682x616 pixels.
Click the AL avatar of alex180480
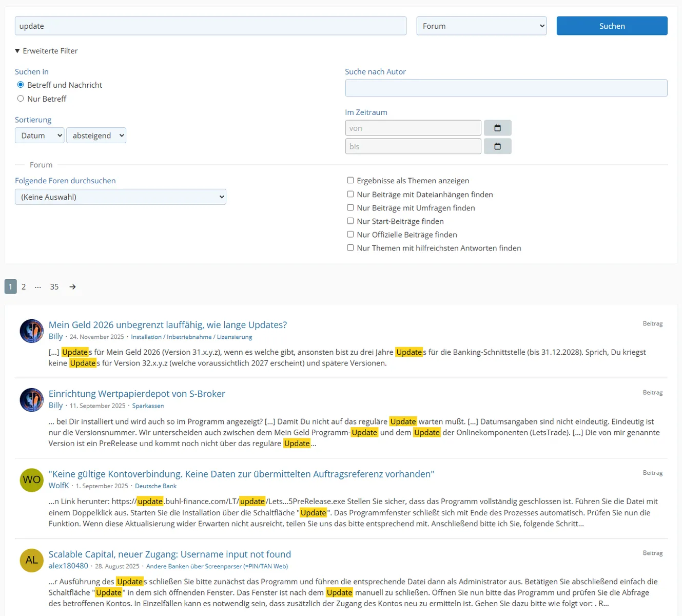(32, 560)
